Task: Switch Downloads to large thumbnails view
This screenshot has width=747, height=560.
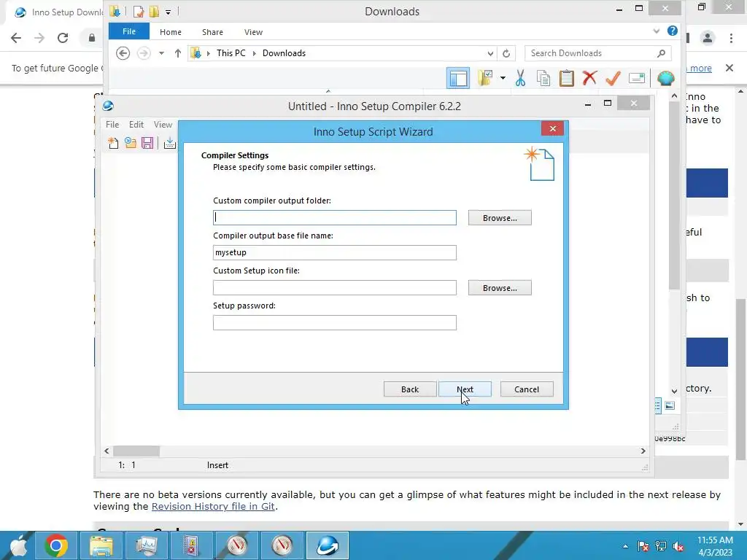Action: pos(670,405)
